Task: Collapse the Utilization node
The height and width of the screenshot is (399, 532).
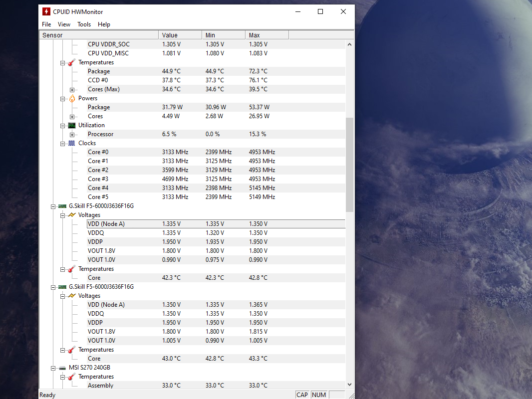Action: tap(62, 126)
